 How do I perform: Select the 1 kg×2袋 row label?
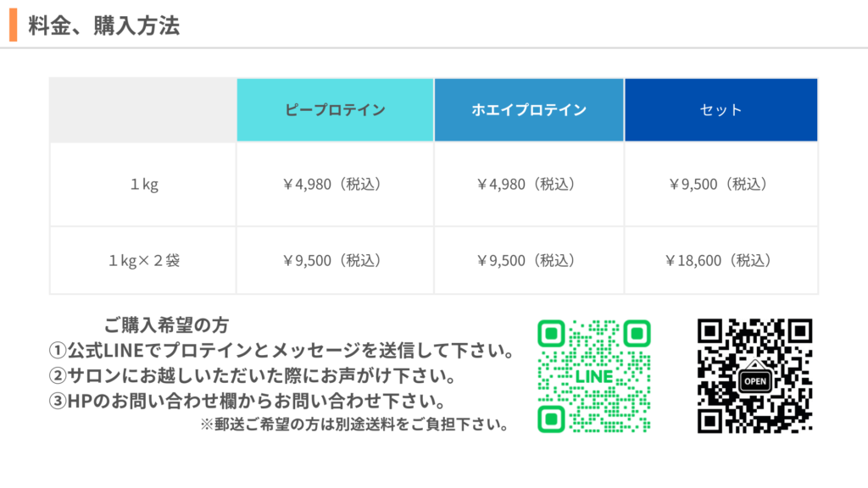[x=144, y=261]
